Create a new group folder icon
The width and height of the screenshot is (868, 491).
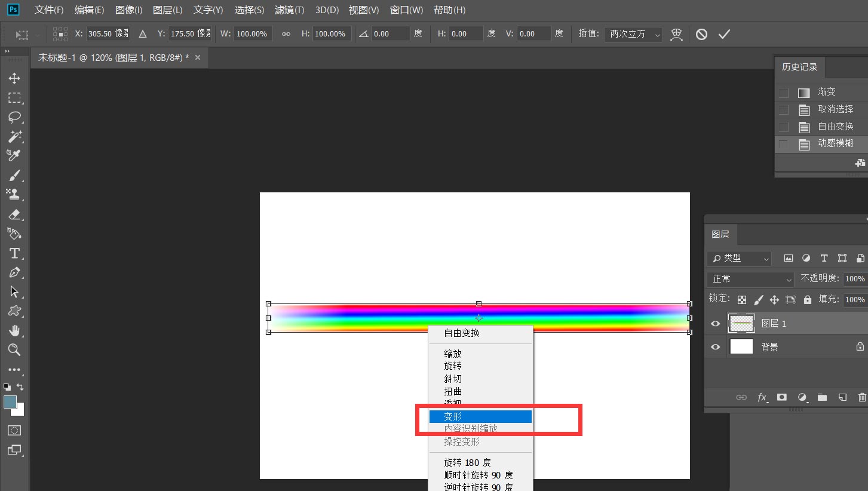point(822,397)
